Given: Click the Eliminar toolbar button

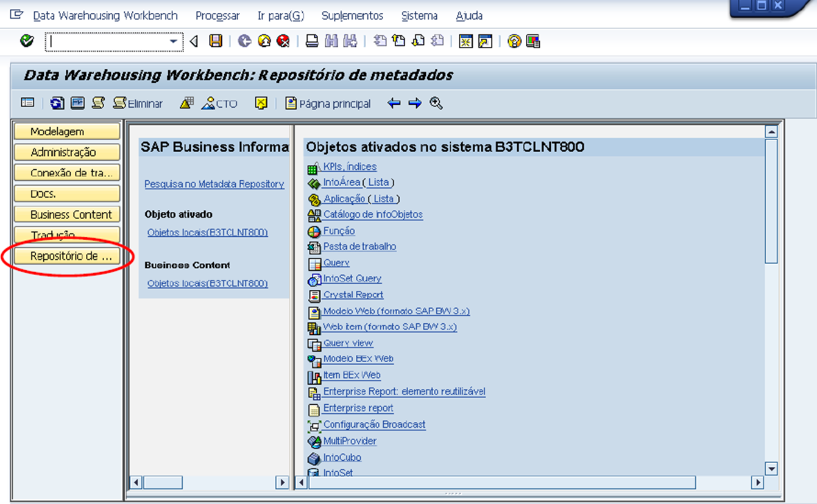Looking at the screenshot, I should click(x=138, y=103).
